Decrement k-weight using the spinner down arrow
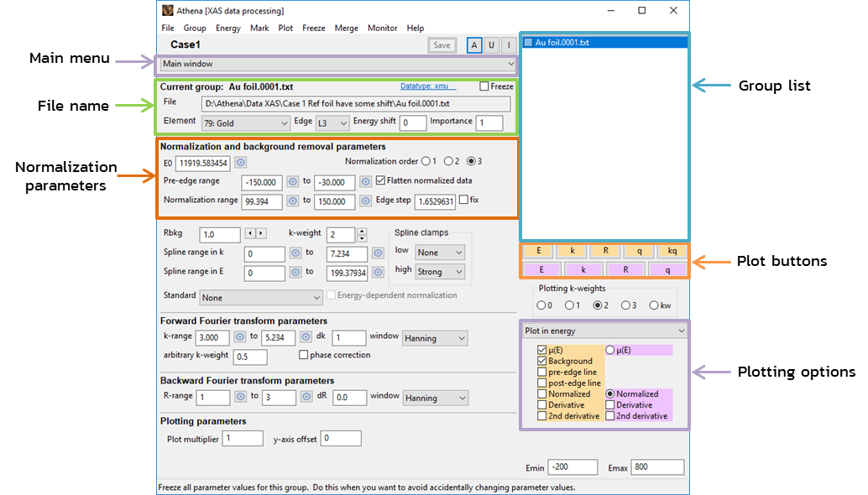The image size is (868, 495). pos(362,238)
